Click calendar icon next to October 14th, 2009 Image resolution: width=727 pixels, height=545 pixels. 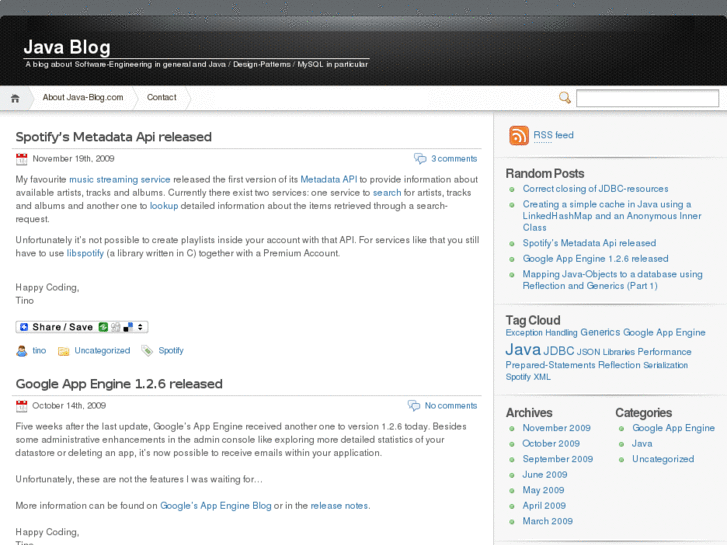point(21,406)
